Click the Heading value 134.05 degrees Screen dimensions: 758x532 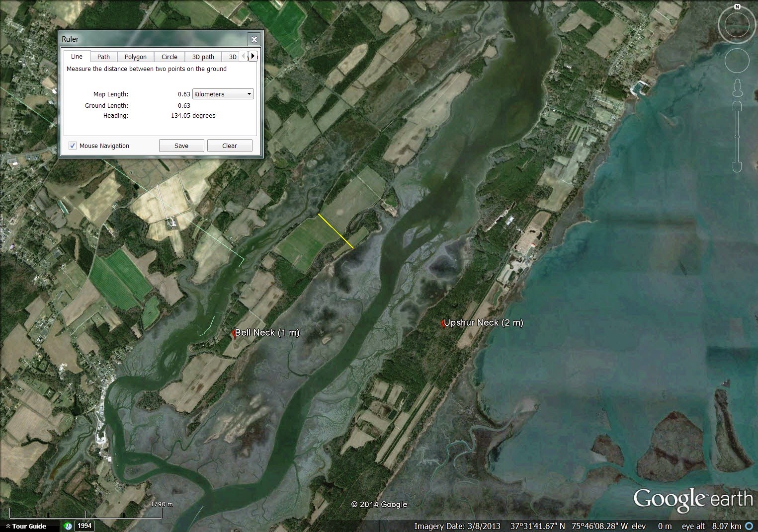click(193, 115)
